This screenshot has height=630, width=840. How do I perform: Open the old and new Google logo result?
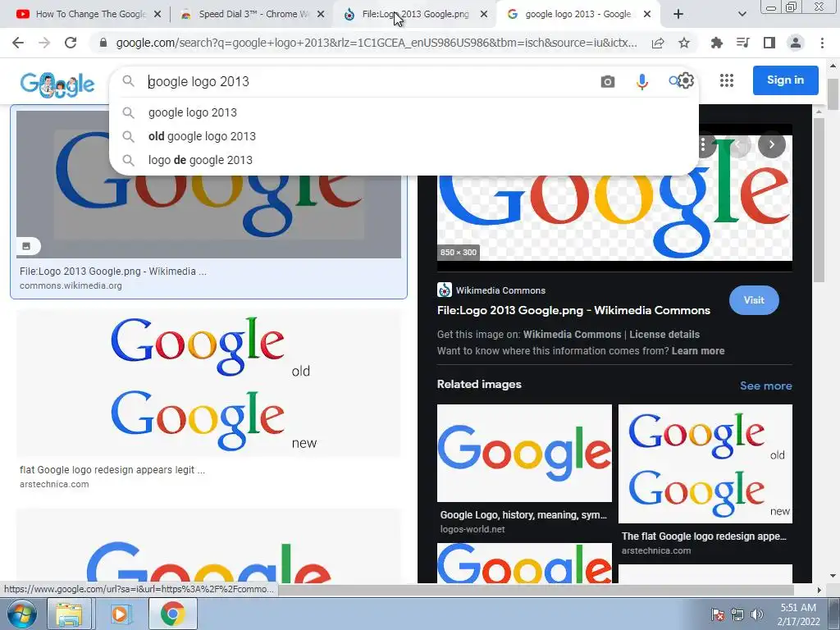click(209, 383)
